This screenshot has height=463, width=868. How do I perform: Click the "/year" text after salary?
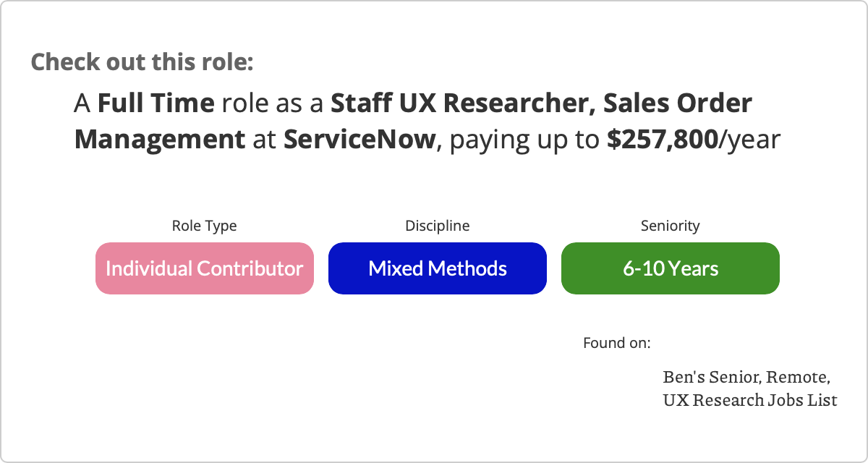pos(749,139)
